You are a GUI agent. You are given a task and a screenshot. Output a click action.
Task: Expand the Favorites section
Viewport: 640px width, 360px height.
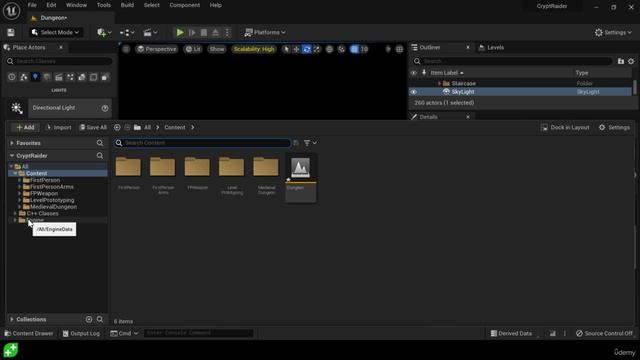click(x=12, y=143)
